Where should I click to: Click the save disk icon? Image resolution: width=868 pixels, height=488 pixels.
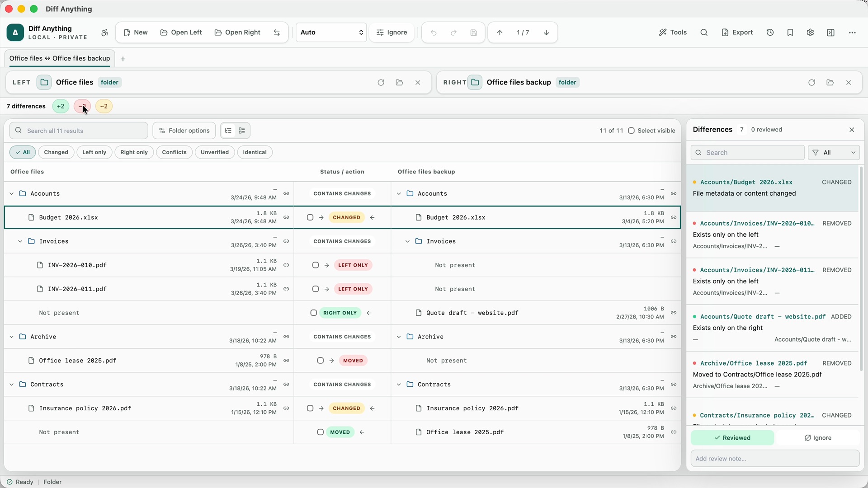point(473,33)
